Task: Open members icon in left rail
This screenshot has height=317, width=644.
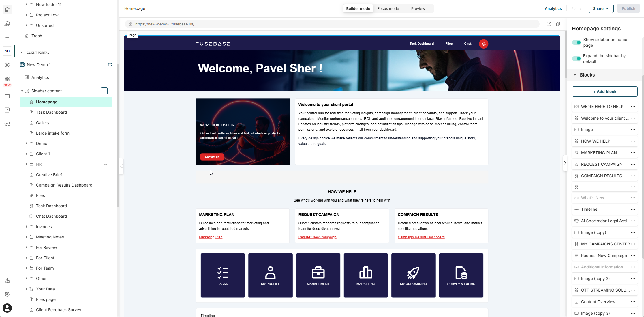Action: point(7,280)
